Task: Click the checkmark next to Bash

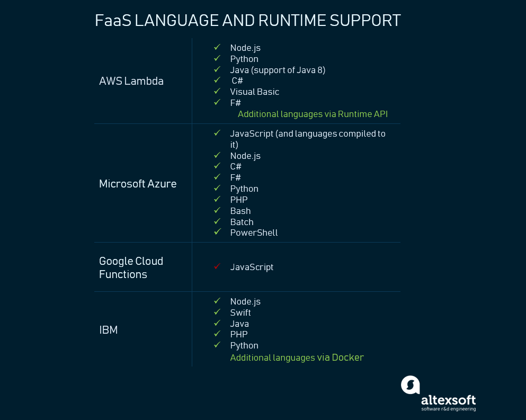Action: (217, 210)
